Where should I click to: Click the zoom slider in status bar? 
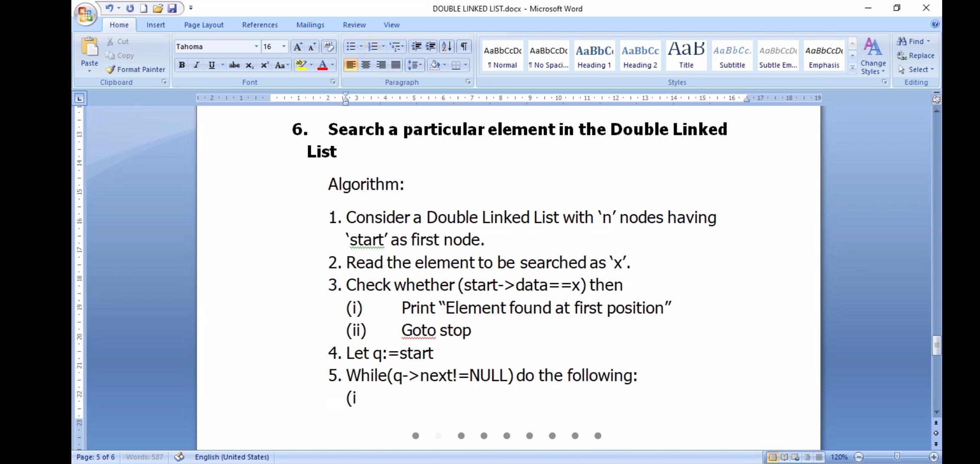click(897, 457)
